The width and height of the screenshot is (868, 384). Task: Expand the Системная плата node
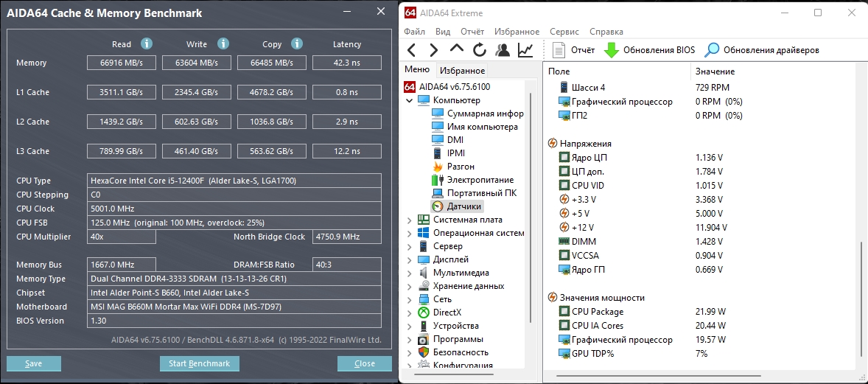(409, 220)
